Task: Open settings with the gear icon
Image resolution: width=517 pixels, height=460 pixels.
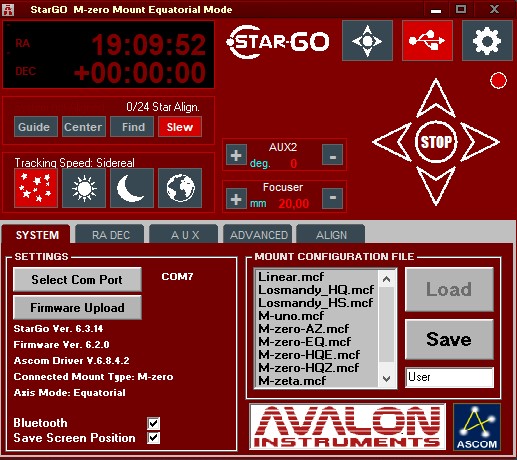Action: tap(487, 41)
